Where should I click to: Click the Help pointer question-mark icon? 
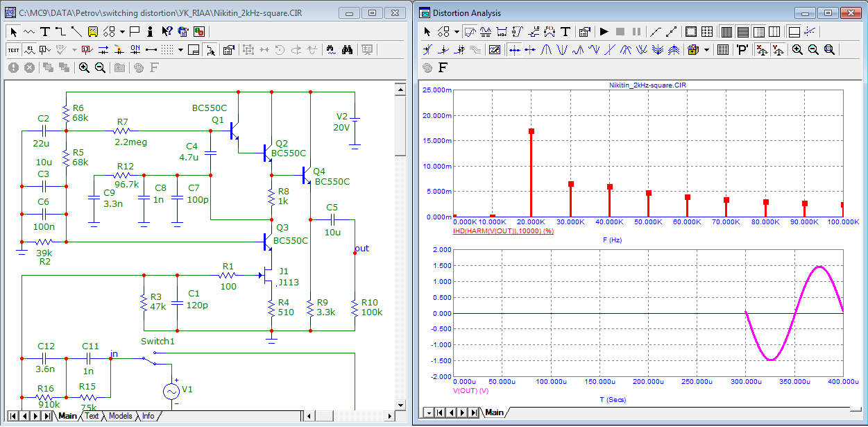coord(167,31)
